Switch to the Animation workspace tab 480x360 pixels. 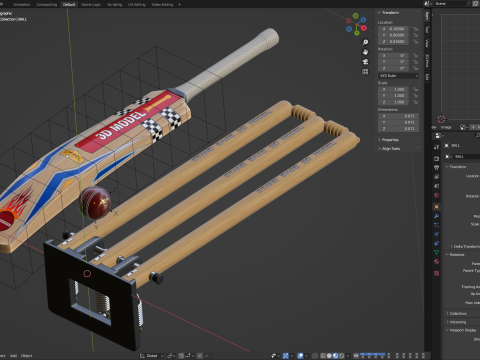click(x=22, y=4)
